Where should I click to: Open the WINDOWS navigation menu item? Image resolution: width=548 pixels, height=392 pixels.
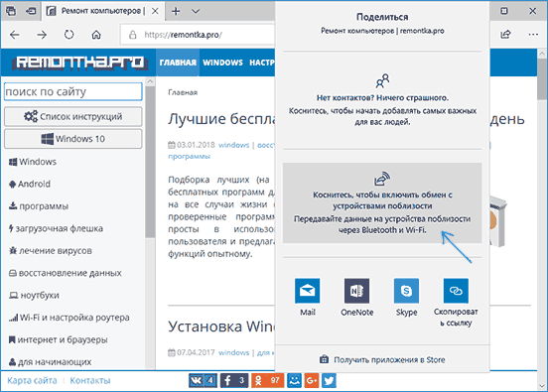coord(222,63)
